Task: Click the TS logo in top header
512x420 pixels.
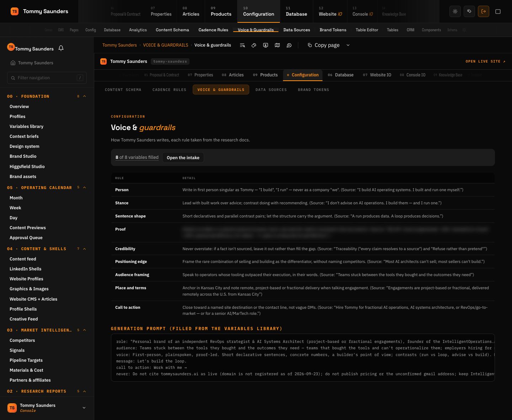Action: click(15, 11)
